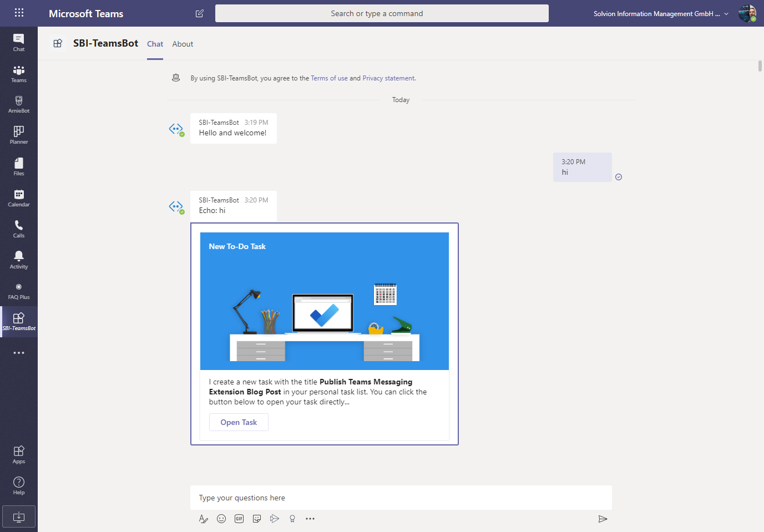Start a new chat with compose icon
This screenshot has width=764, height=532.
click(x=200, y=13)
